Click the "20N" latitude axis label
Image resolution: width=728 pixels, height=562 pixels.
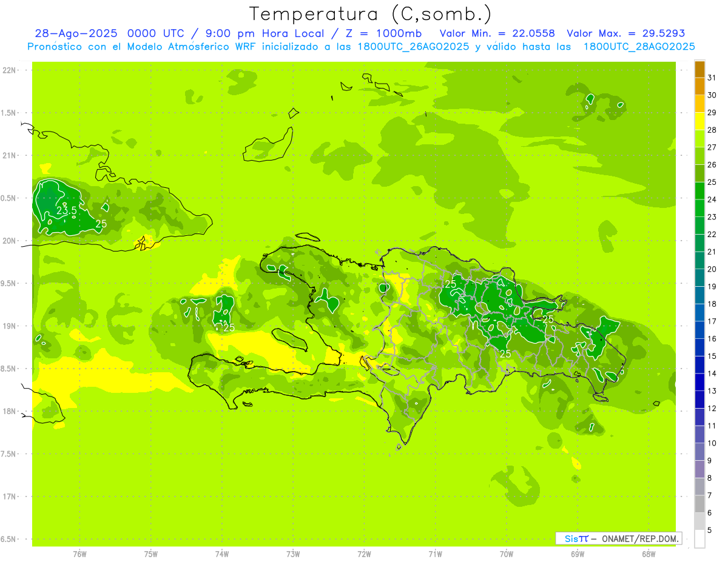(x=8, y=241)
